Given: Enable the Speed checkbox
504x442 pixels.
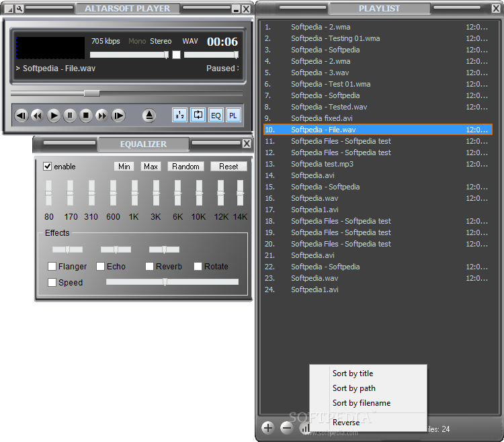Looking at the screenshot, I should click(x=52, y=282).
